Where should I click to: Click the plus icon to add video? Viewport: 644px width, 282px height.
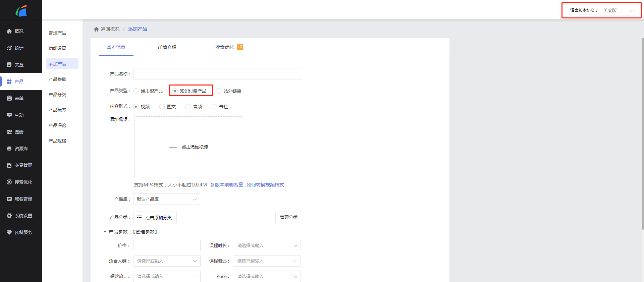click(x=173, y=147)
